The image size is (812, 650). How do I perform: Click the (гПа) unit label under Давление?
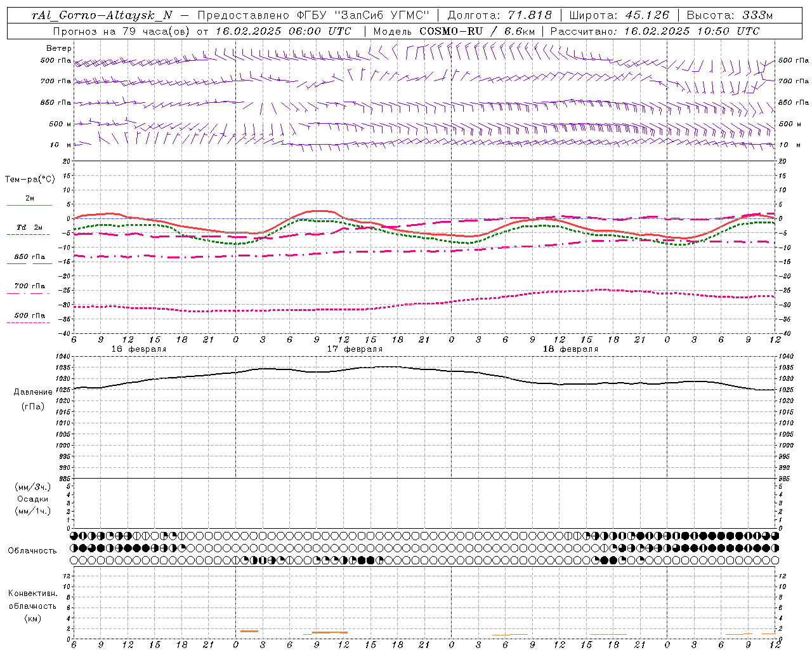point(33,406)
